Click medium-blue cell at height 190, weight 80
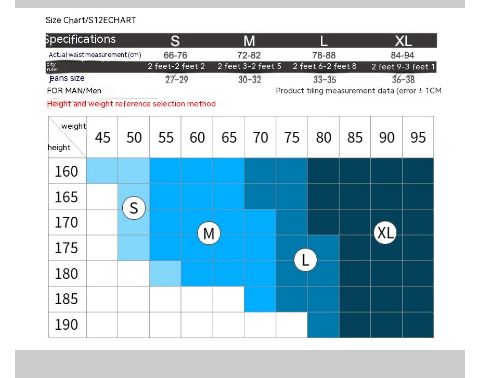 pyautogui.click(x=323, y=325)
